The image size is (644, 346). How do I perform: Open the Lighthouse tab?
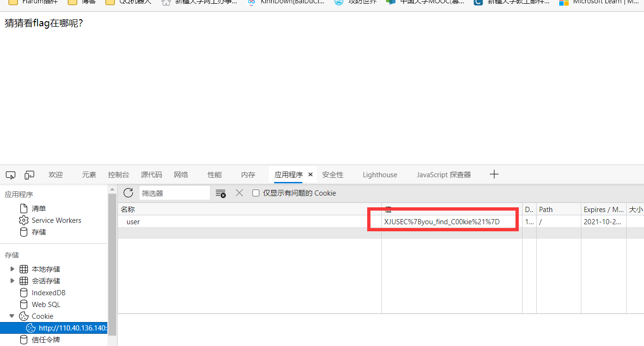[x=379, y=175]
